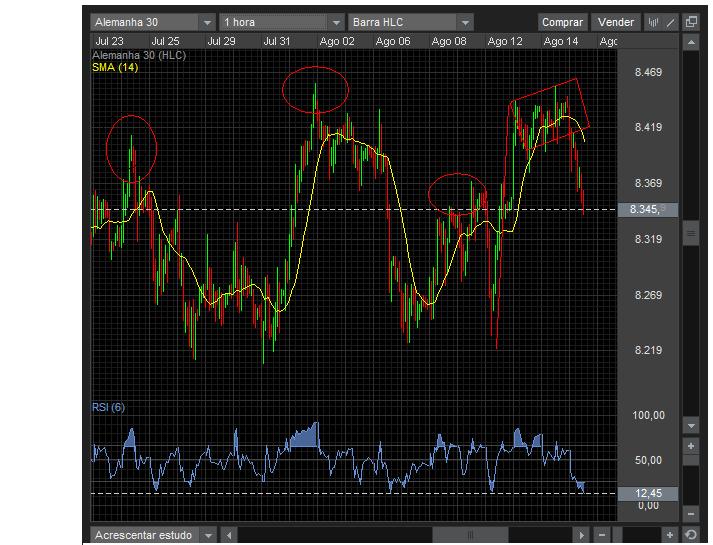This screenshot has width=713, height=545.
Task: Click the horizontal zoom slider handle
Action: 618,535
